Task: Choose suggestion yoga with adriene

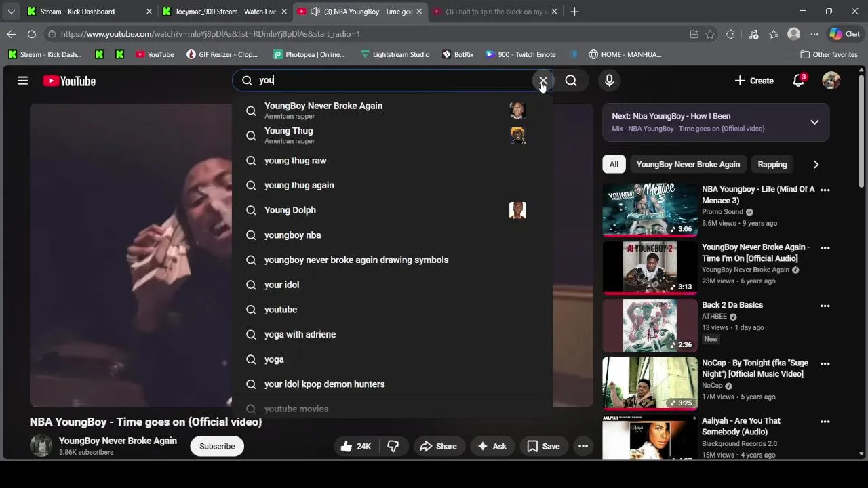Action: (392, 334)
